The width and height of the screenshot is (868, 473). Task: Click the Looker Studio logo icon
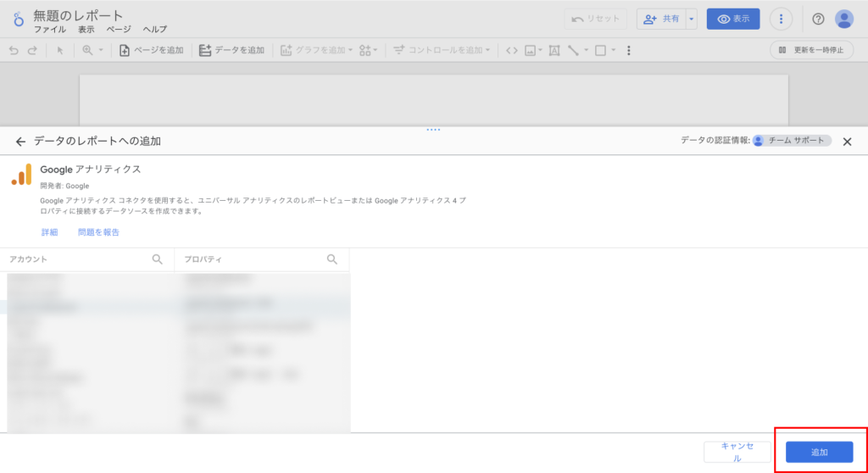click(x=19, y=19)
